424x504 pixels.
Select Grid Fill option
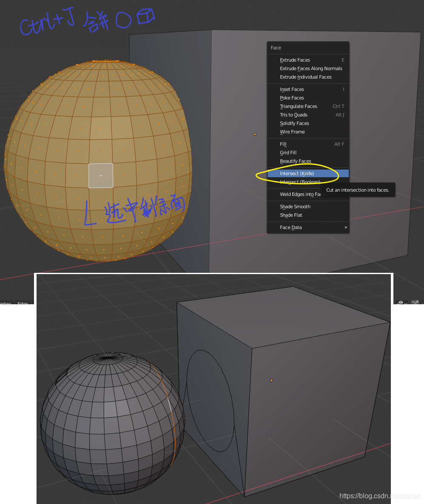coord(308,153)
